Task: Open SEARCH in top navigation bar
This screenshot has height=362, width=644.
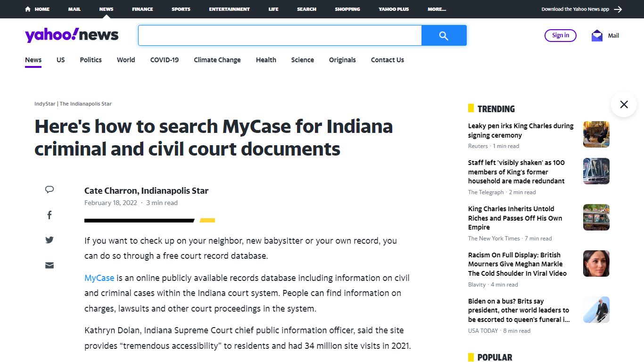Action: click(x=306, y=9)
